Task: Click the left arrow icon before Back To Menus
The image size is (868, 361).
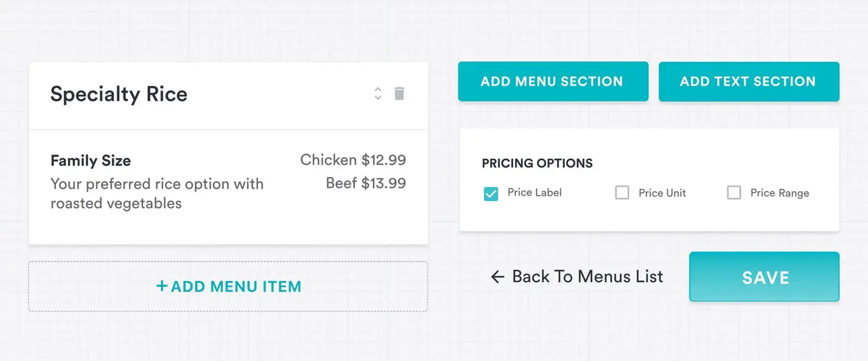Action: coord(497,277)
